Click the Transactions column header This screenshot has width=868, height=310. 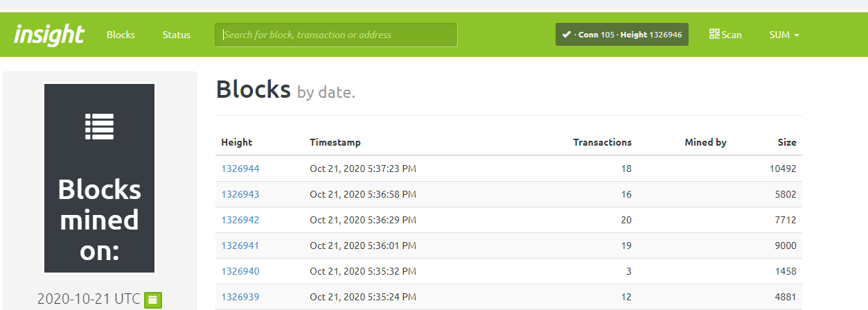click(x=603, y=142)
